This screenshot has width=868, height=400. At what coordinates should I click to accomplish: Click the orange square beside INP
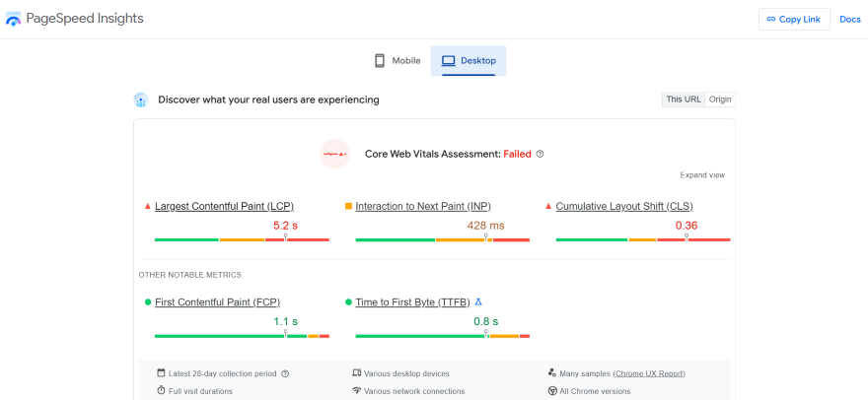[348, 206]
